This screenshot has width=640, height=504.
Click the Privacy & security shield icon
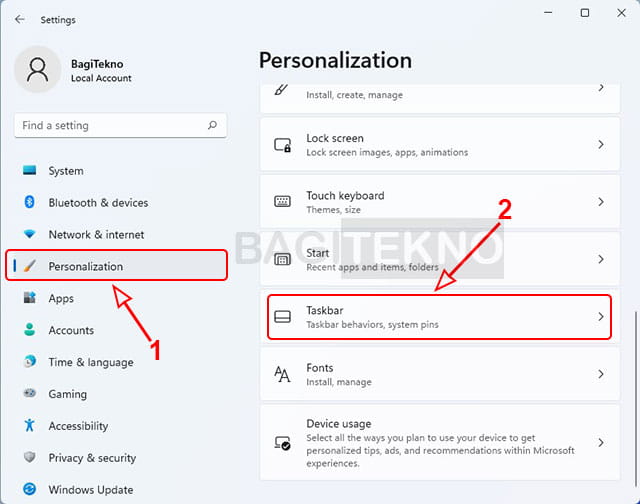pyautogui.click(x=29, y=457)
